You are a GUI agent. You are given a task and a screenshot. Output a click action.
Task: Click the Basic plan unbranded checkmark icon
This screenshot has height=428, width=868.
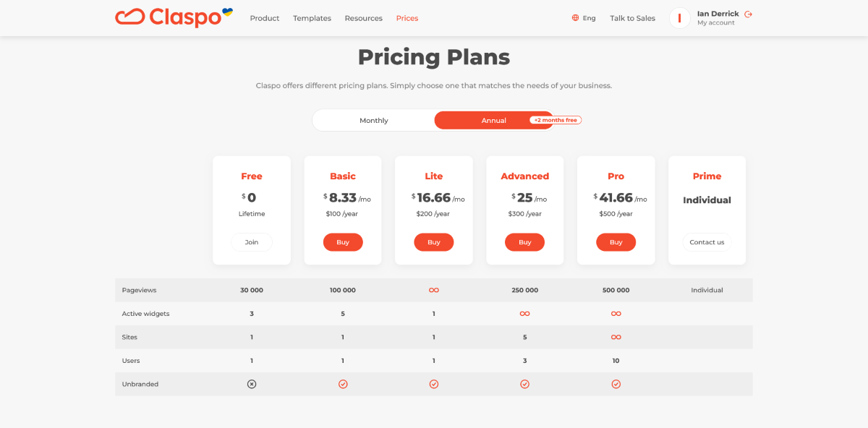343,384
